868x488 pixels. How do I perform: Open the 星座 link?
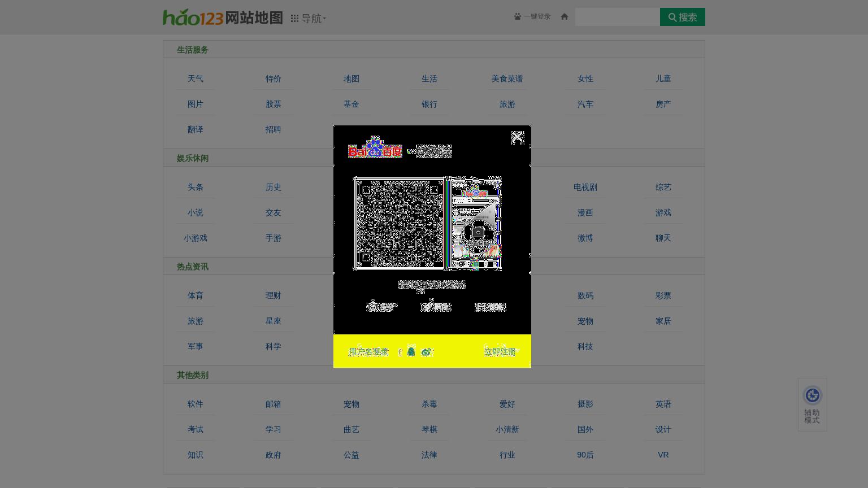pos(274,321)
